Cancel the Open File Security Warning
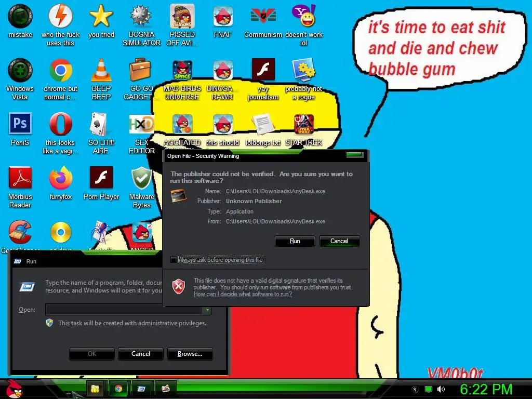The image size is (532, 399). (x=339, y=241)
